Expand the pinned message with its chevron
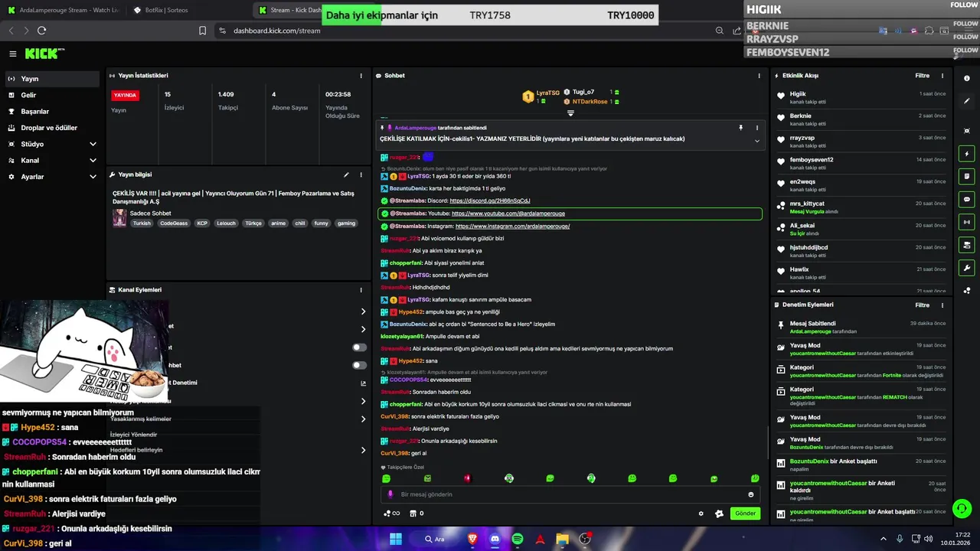 757,141
